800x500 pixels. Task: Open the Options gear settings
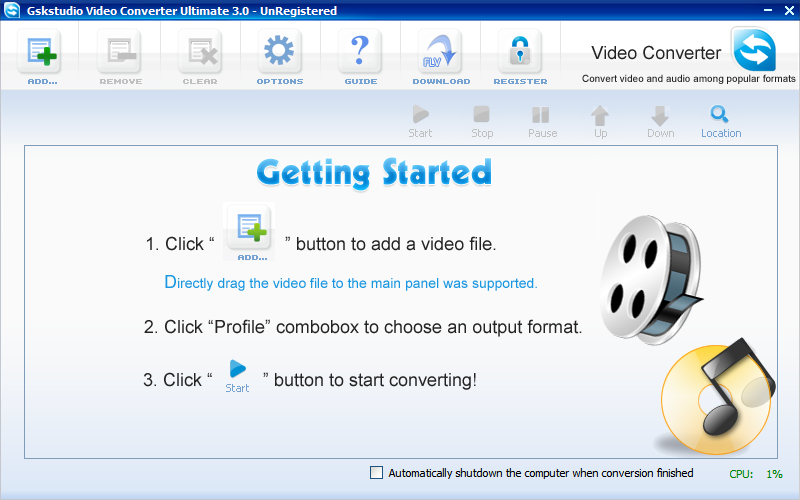[x=280, y=55]
